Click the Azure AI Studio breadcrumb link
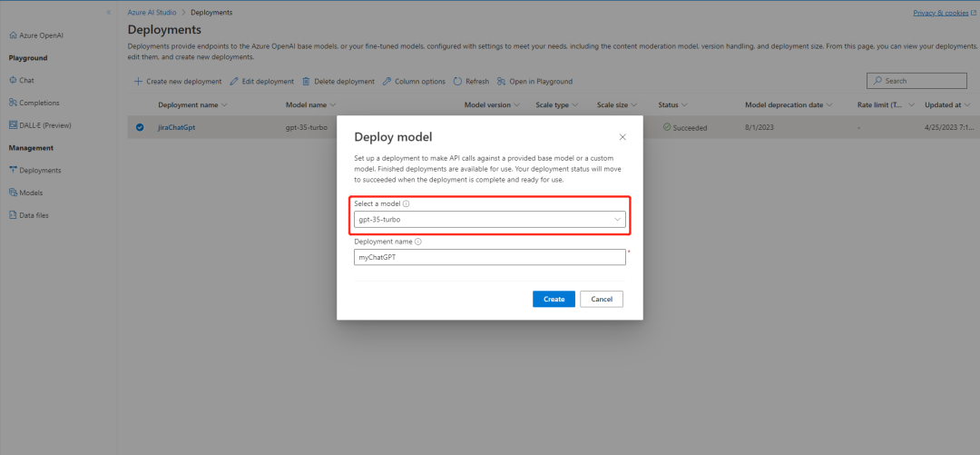This screenshot has width=980, height=455. tap(152, 13)
